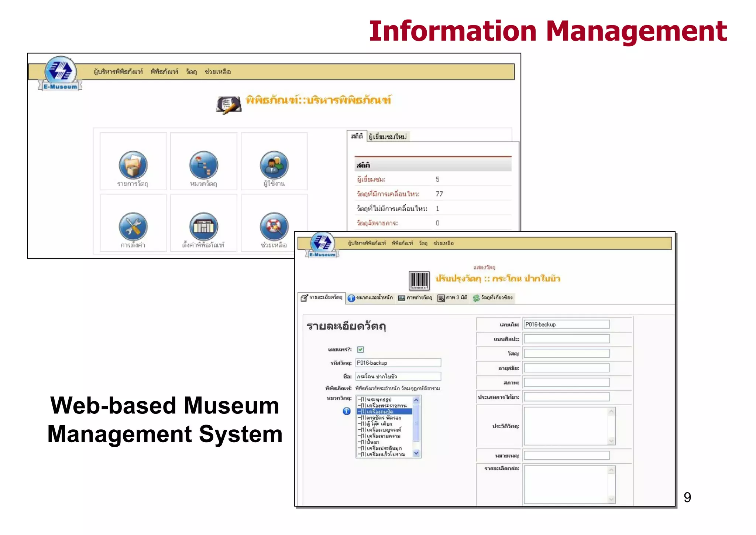756x535 pixels.
Task: Open ผู้บริหารพิพิธภัณฑ์ menu in the dashboard window
Action: click(118, 72)
